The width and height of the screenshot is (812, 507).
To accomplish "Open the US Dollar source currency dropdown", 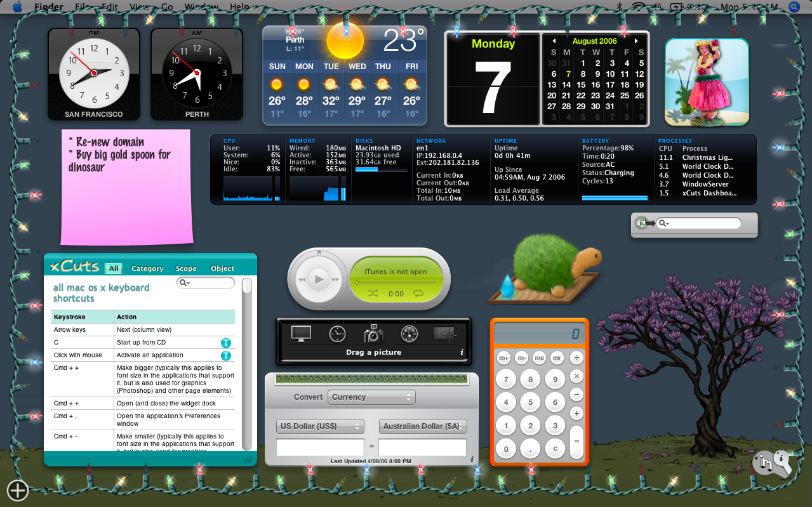I will (x=320, y=426).
